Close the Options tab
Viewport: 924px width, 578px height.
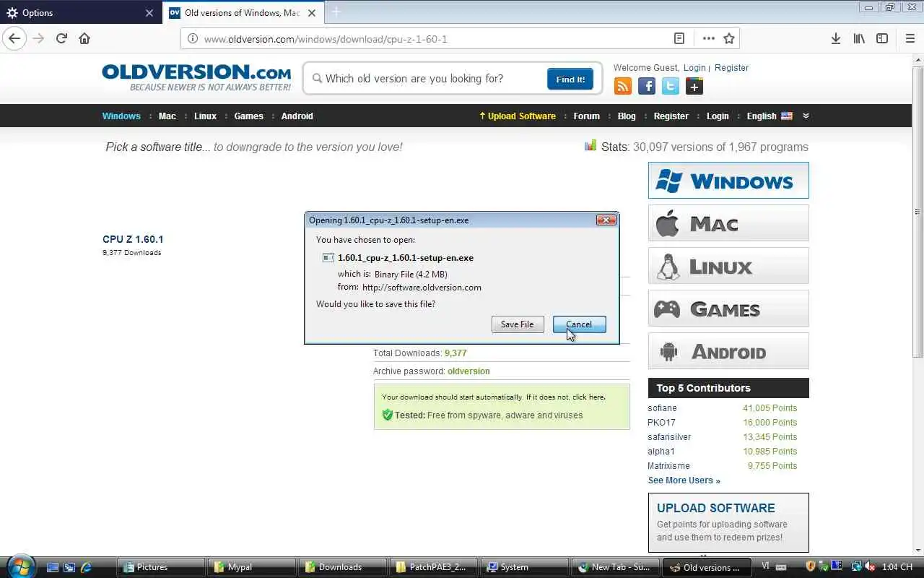tap(149, 12)
